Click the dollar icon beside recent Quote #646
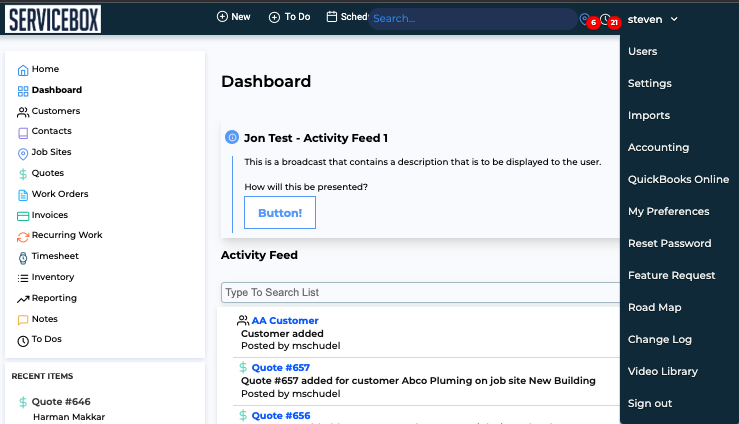This screenshot has width=739, height=424. (23, 402)
